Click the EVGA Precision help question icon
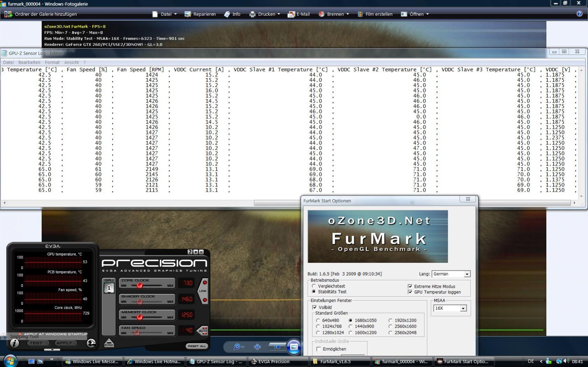The height and width of the screenshot is (367, 588). [190, 252]
